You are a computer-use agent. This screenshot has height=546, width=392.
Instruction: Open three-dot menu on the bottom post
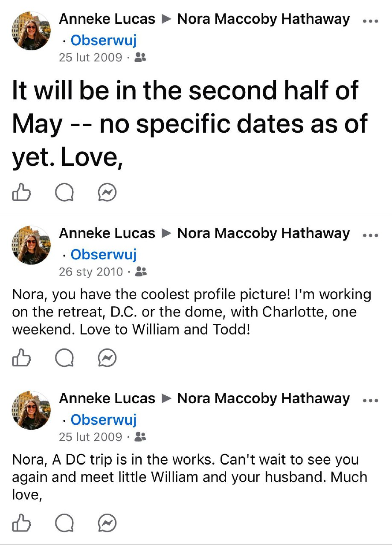click(x=370, y=401)
